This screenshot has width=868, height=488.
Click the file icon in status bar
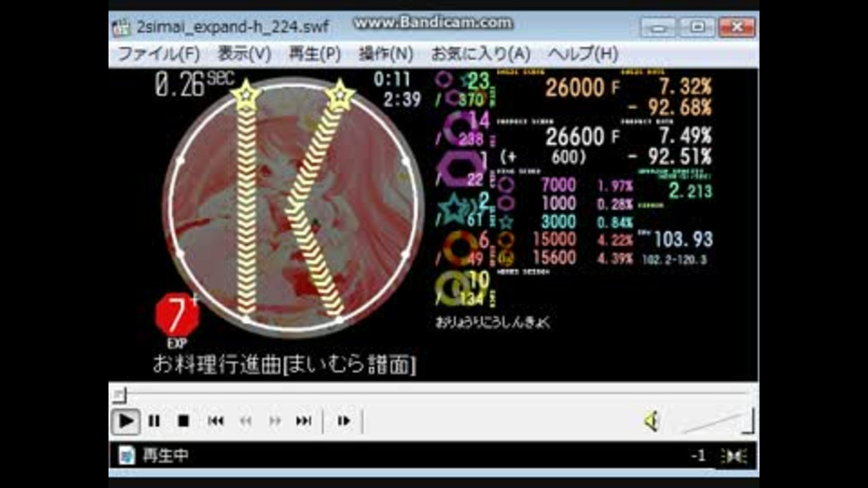click(127, 455)
